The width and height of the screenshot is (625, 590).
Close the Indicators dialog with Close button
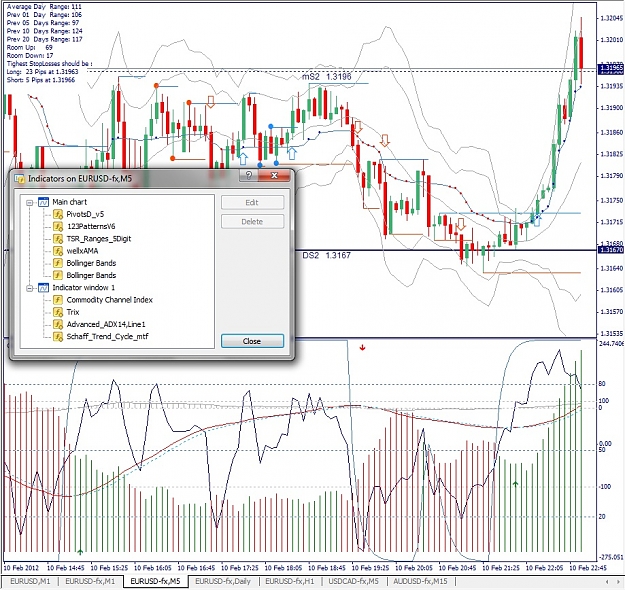[x=252, y=341]
